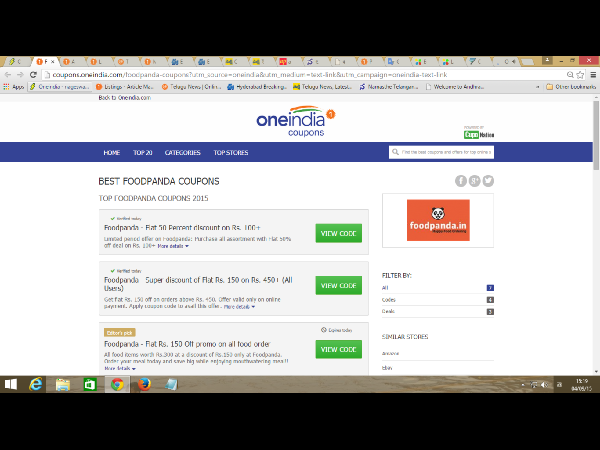The height and width of the screenshot is (450, 600).
Task: Click the Back to Oneindia.com link
Action: point(125,98)
